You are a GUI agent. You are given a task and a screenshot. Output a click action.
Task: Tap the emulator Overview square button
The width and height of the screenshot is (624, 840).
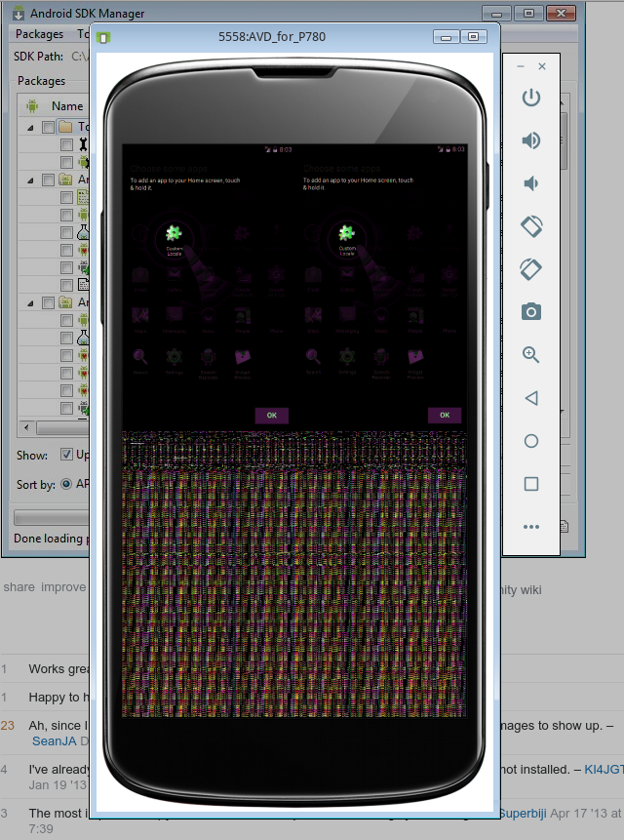[x=530, y=484]
